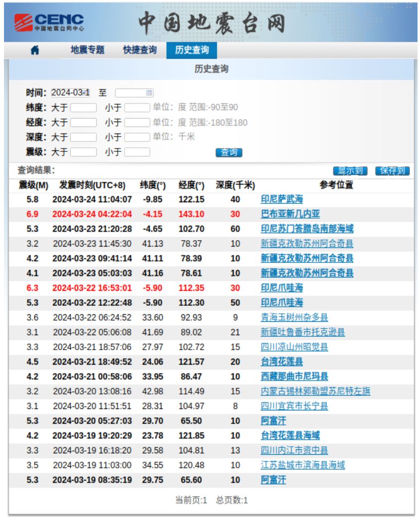The width and height of the screenshot is (420, 519).
Task: Click the 保存到 button
Action: (392, 171)
